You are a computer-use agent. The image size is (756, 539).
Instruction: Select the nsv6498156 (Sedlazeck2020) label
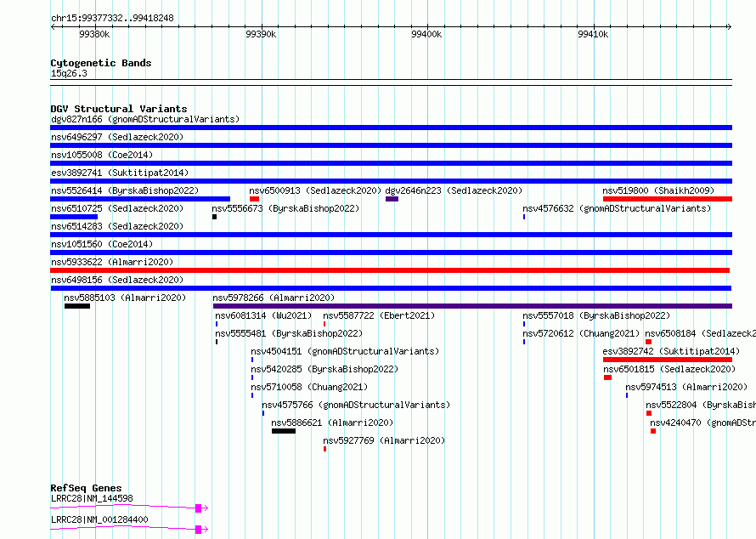pyautogui.click(x=117, y=280)
